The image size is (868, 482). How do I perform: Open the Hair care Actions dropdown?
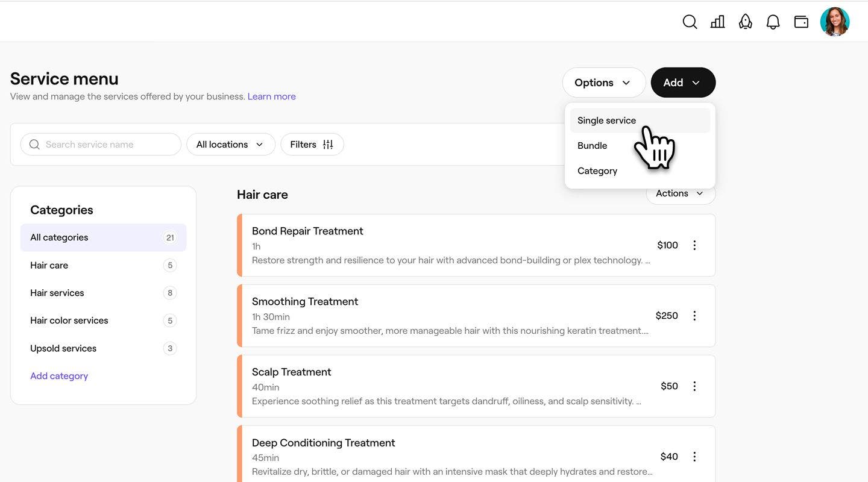(x=680, y=194)
